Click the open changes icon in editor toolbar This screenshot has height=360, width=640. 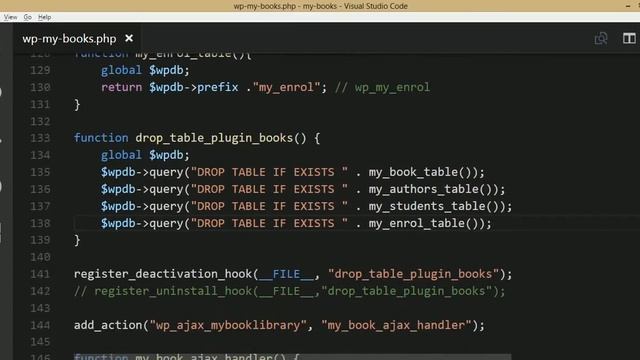pyautogui.click(x=601, y=38)
